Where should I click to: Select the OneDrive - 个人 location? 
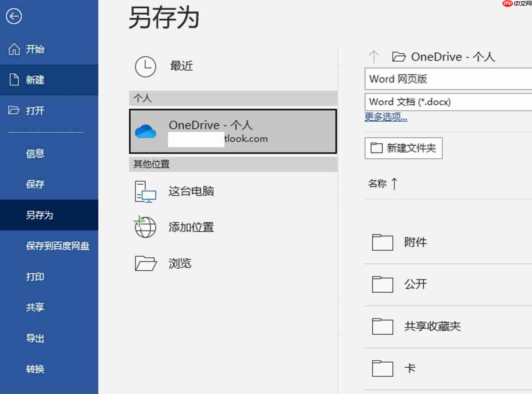point(233,131)
